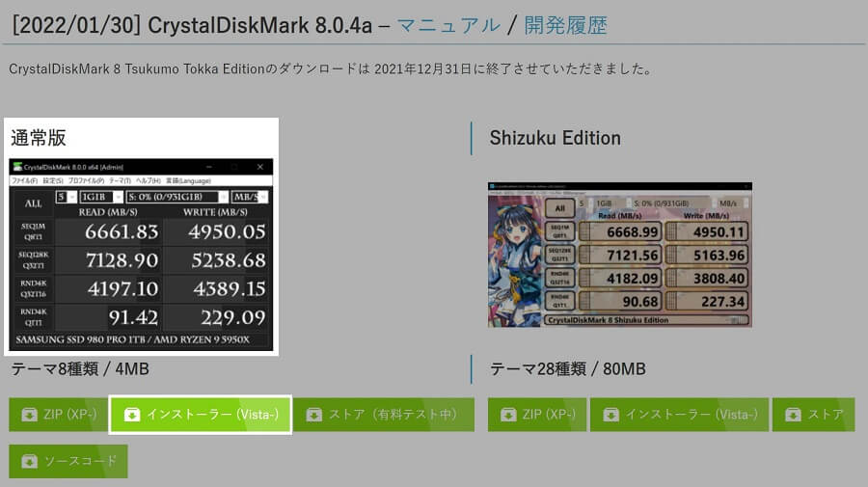Click download icon on Shizuku Edition ZIP button

click(508, 415)
